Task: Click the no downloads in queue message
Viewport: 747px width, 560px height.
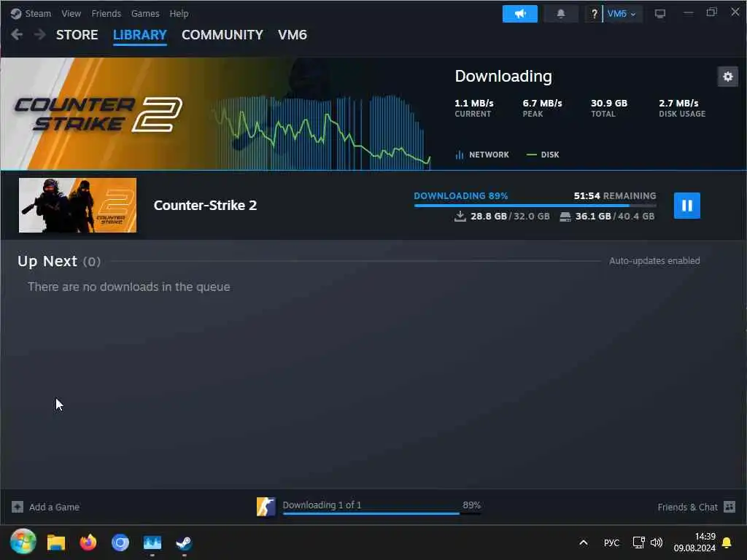Action: click(x=128, y=287)
